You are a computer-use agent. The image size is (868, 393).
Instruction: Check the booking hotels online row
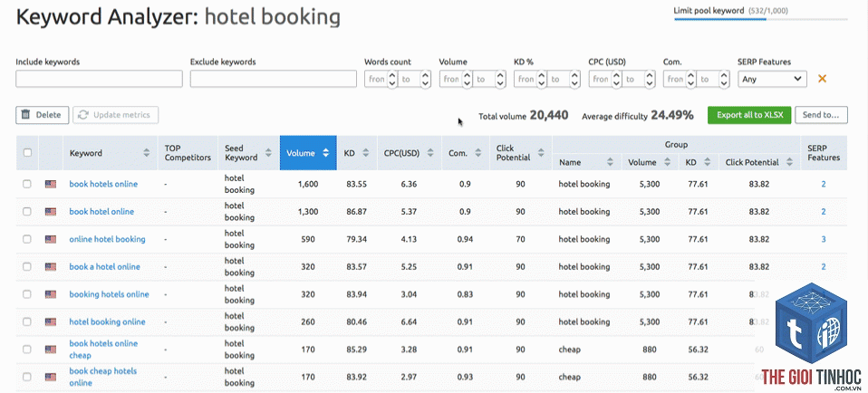click(x=27, y=294)
